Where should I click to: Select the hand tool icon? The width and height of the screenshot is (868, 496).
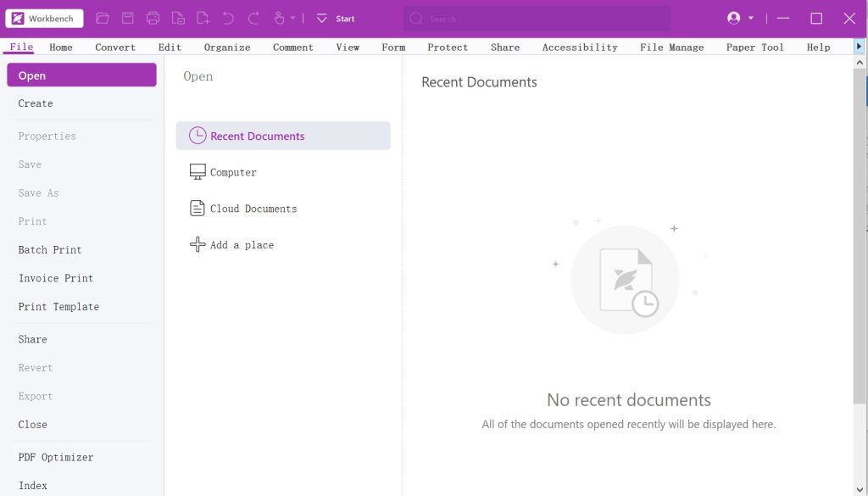pyautogui.click(x=280, y=18)
